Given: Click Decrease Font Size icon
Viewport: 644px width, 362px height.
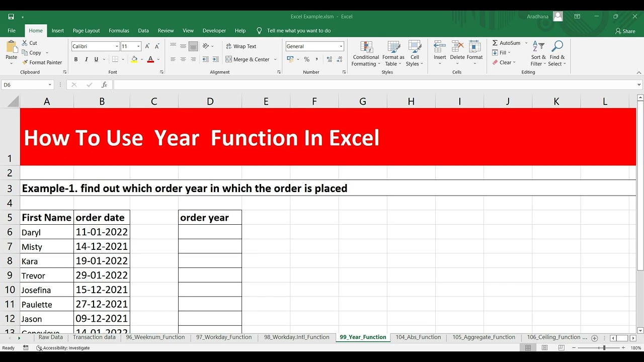Looking at the screenshot, I should pos(157,46).
